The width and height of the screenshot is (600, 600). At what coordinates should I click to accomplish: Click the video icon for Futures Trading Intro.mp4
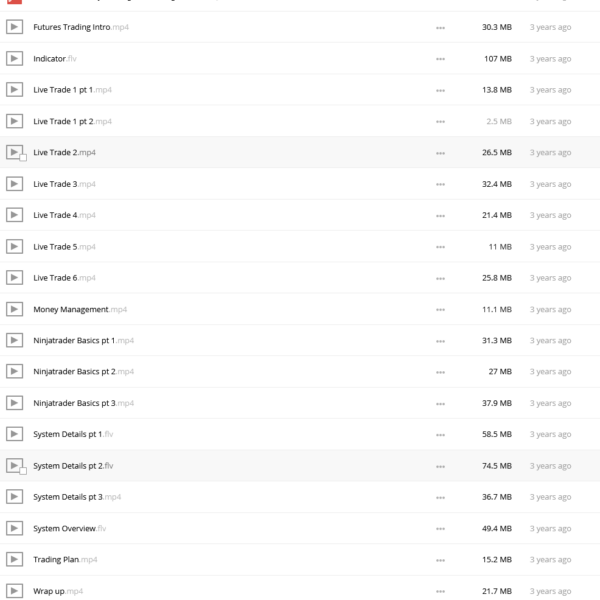(x=14, y=27)
